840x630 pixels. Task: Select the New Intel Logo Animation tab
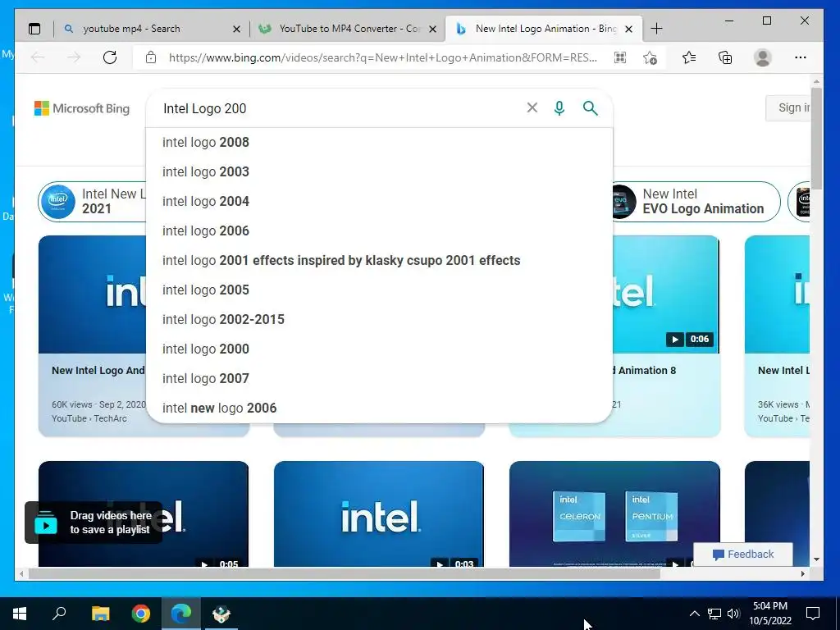[544, 29]
